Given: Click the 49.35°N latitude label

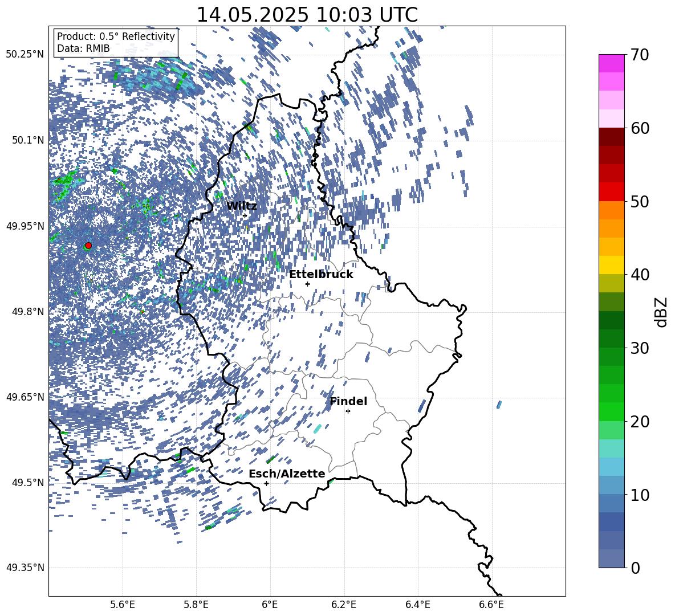Looking at the screenshot, I should point(25,568).
